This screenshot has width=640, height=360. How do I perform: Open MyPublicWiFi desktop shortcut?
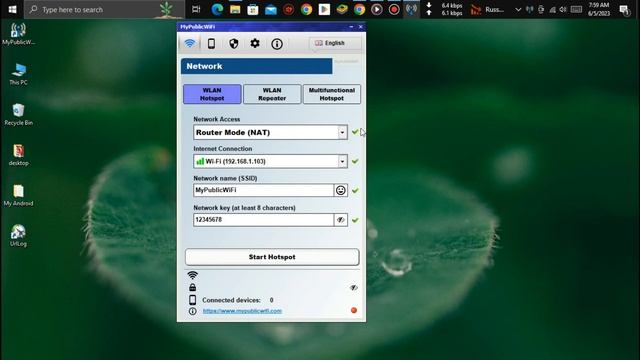18,34
